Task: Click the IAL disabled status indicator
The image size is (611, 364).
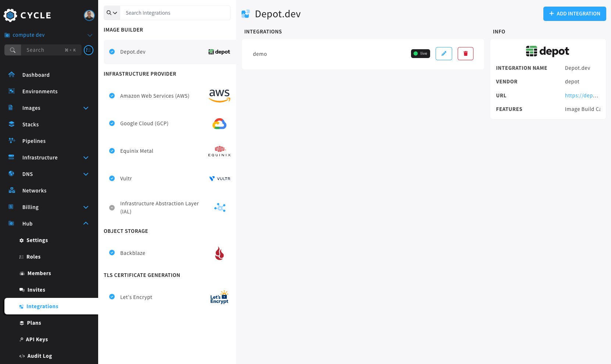Action: (112, 208)
